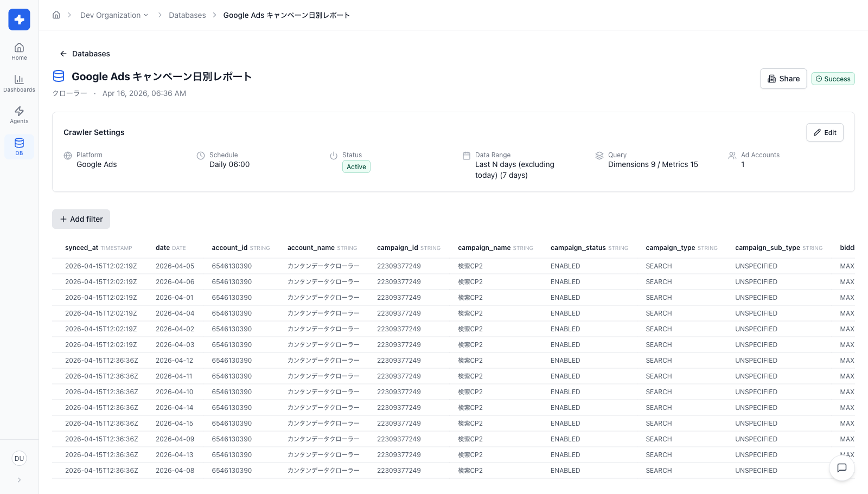This screenshot has height=494, width=868.
Task: Click the Share button
Action: 783,79
